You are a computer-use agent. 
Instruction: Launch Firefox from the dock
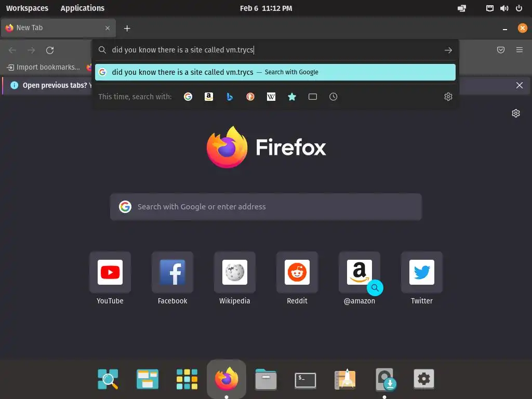[227, 379]
